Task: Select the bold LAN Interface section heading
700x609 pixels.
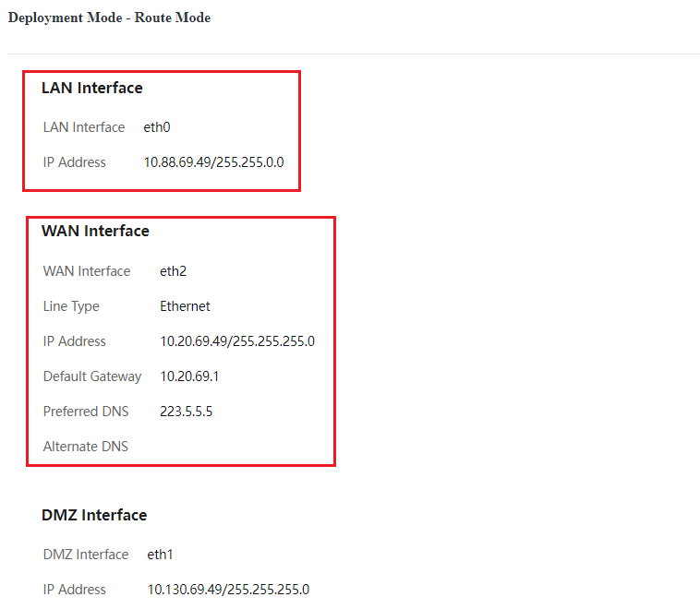Action: tap(91, 89)
